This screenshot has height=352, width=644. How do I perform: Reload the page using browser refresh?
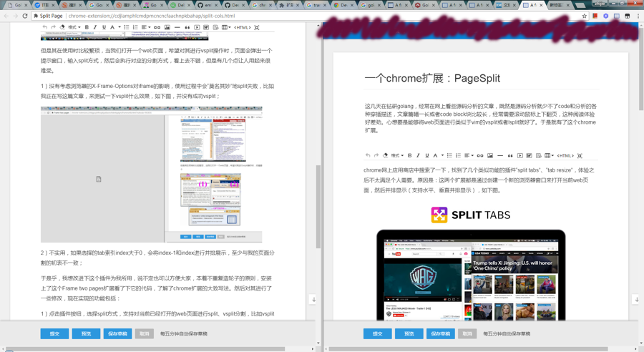point(25,16)
